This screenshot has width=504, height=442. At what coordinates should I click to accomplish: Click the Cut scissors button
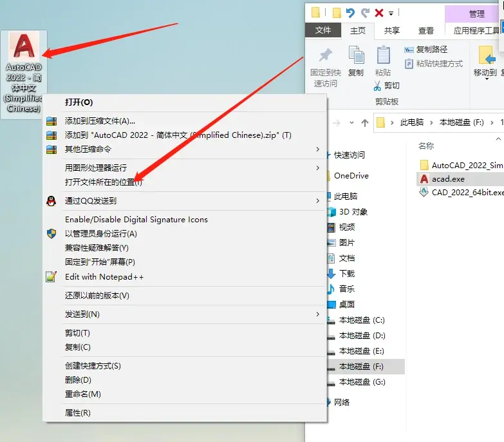tap(387, 86)
